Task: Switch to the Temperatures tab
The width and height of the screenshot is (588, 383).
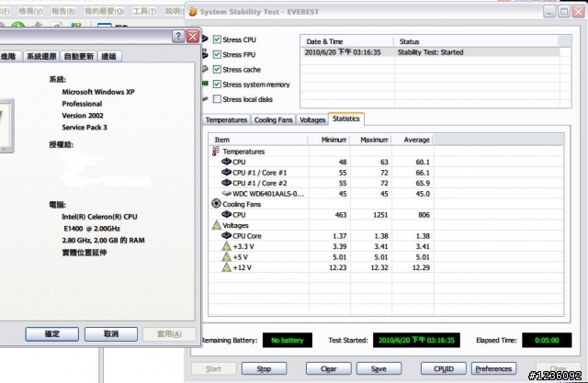Action: pyautogui.click(x=226, y=120)
